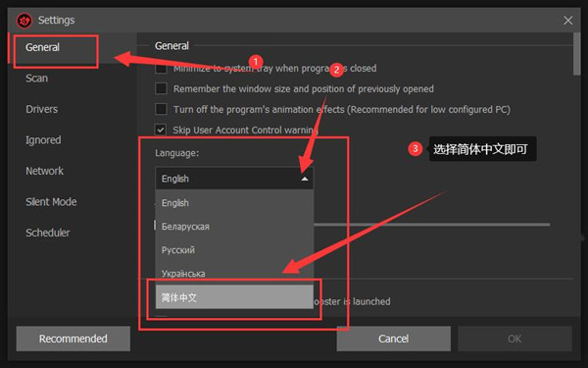Open the General settings tab
Image resolution: width=588 pixels, height=368 pixels.
pyautogui.click(x=42, y=47)
